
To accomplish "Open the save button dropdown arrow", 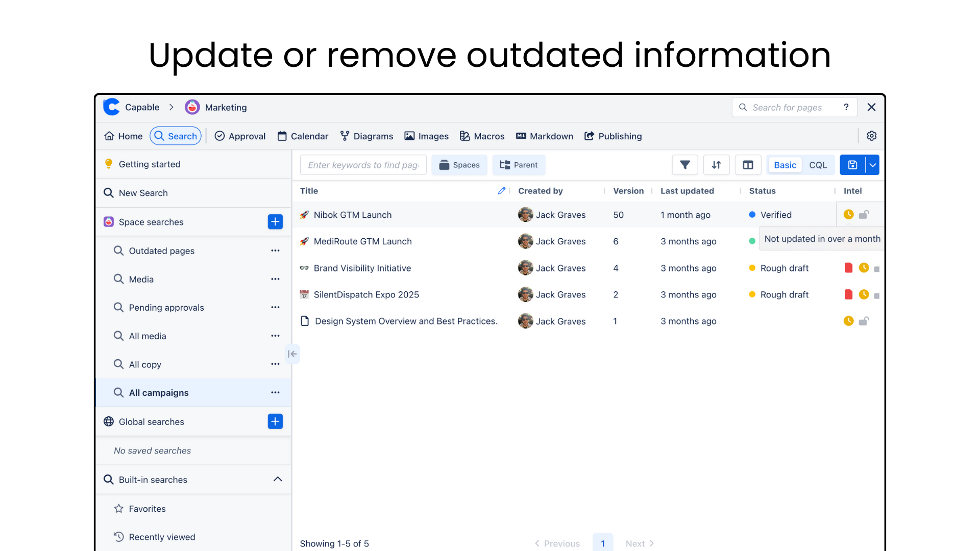I will click(x=873, y=165).
